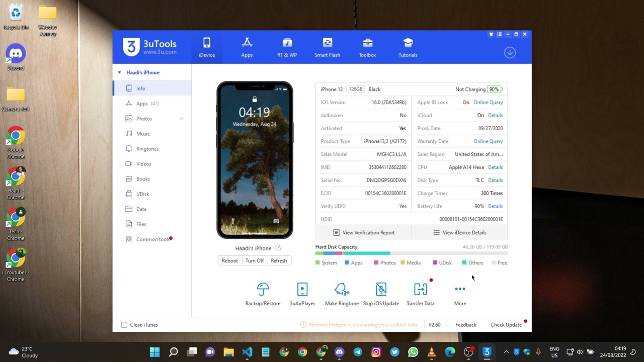The height and width of the screenshot is (362, 644).
Task: Select Stop iOS Update
Action: pos(381,294)
